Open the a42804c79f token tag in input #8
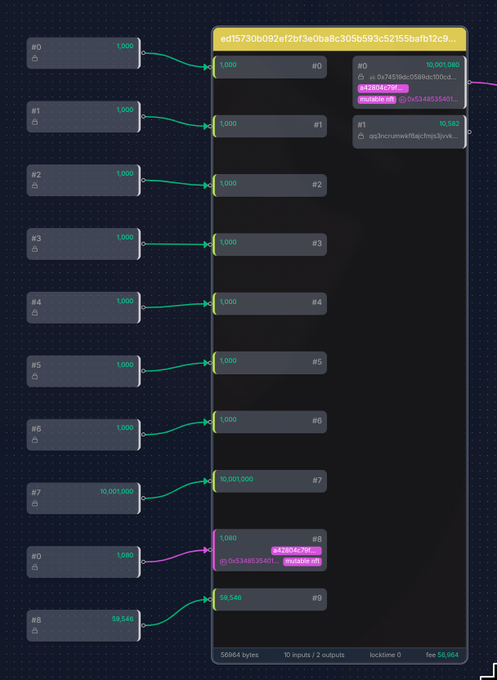 click(296, 551)
